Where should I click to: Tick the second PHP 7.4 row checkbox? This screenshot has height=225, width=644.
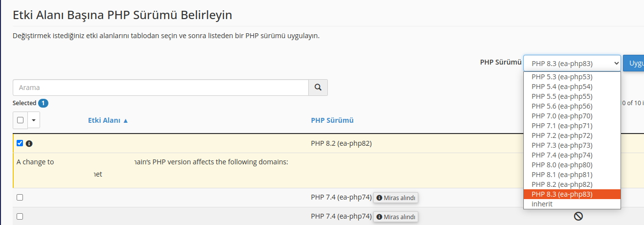[x=20, y=216]
